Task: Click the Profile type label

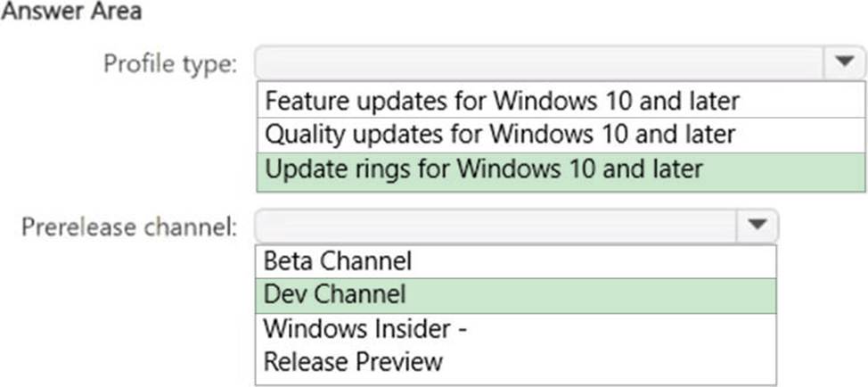Action: pyautogui.click(x=170, y=64)
